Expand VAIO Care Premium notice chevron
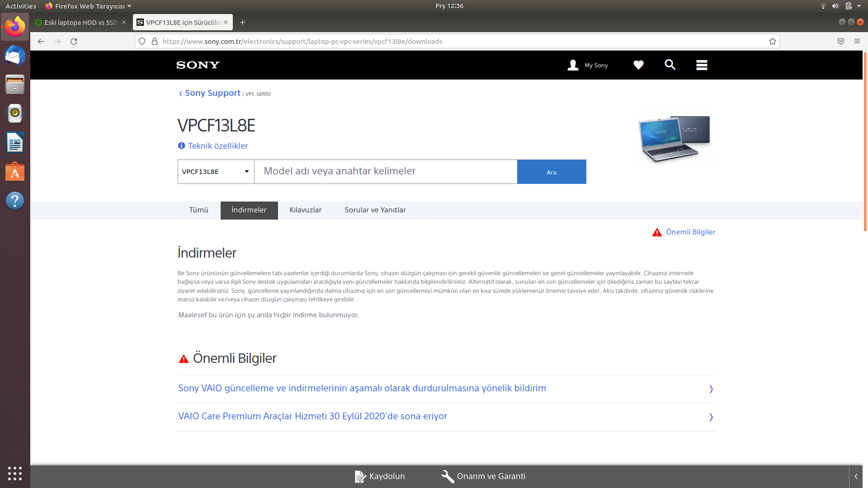Image resolution: width=868 pixels, height=488 pixels. coord(711,417)
